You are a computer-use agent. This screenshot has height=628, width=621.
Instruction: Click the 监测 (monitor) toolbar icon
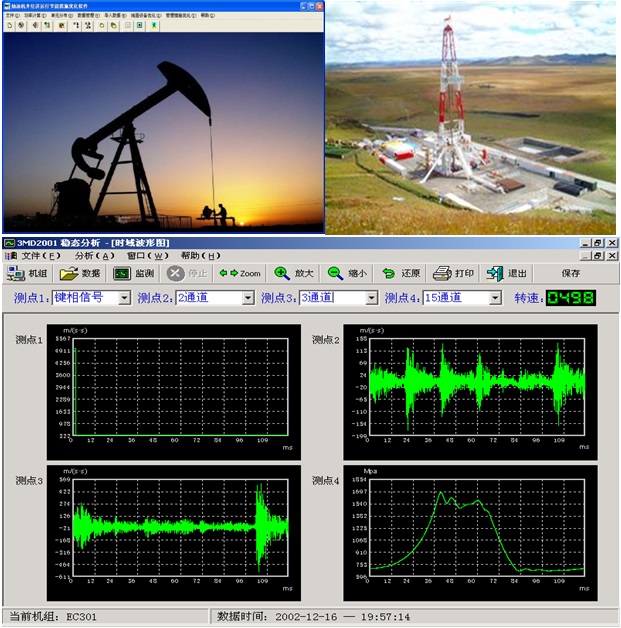(121, 273)
